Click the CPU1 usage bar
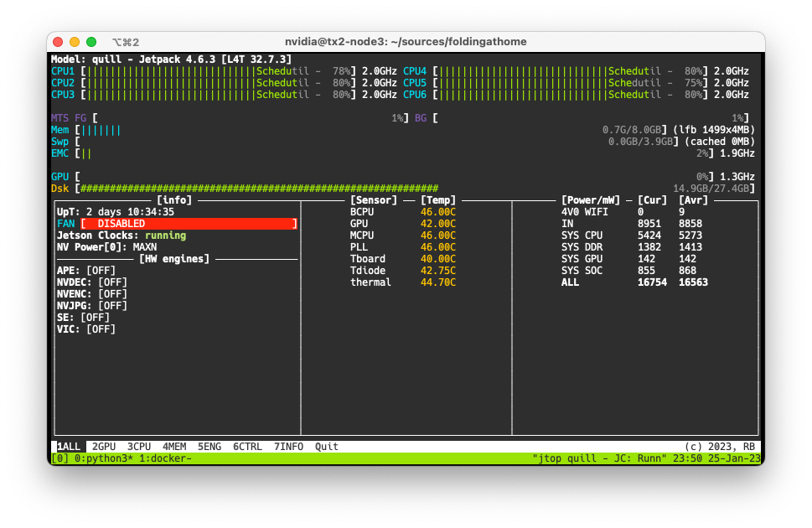The image size is (812, 528). 218,71
